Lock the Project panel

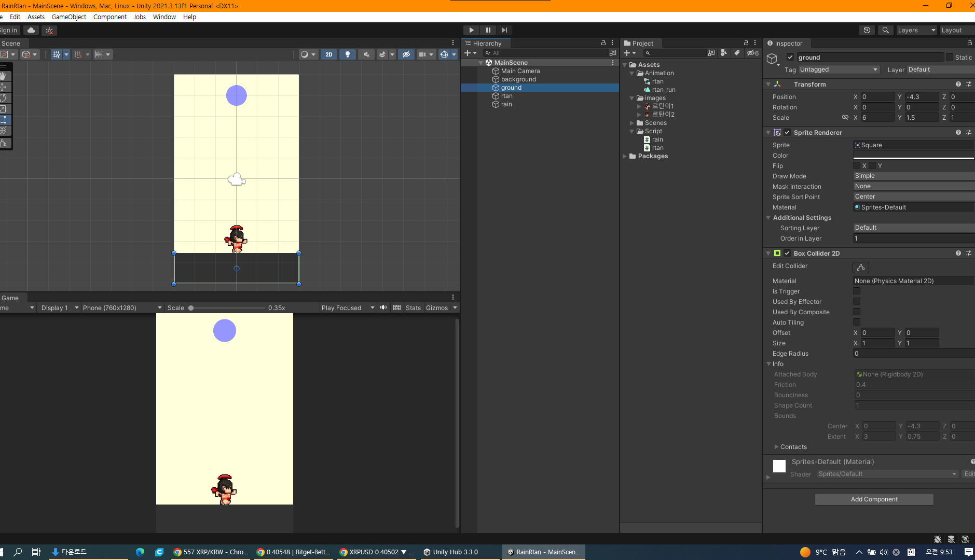[746, 43]
